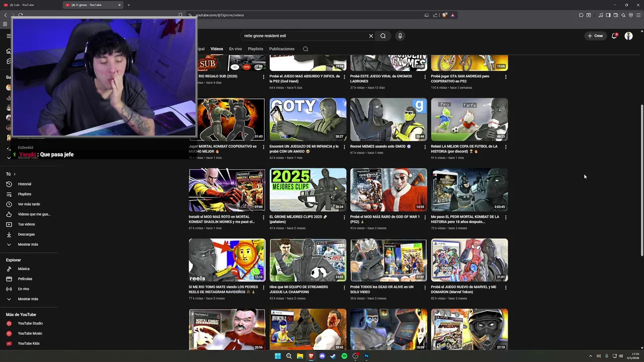Image resolution: width=644 pixels, height=362 pixels.
Task: Open Videos que me gustan
Action: click(34, 214)
